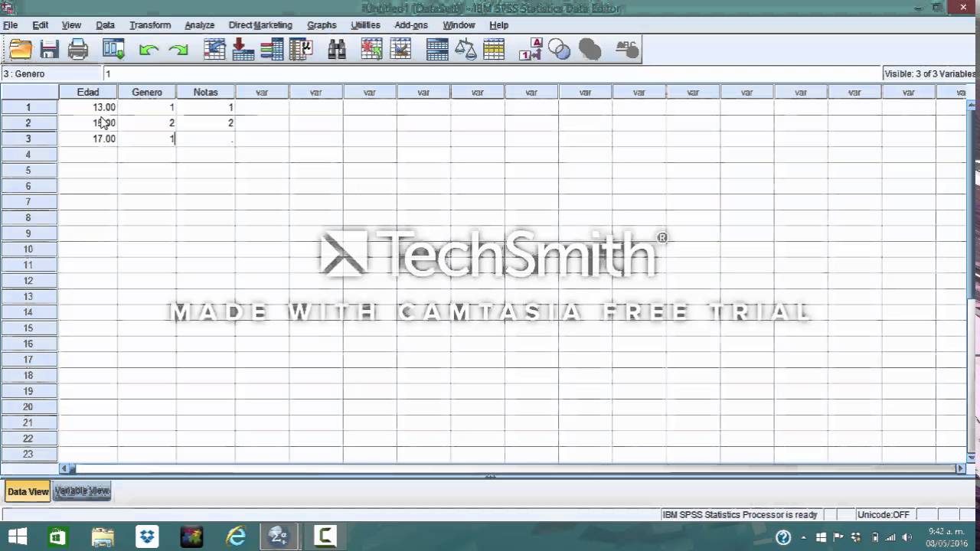This screenshot has height=551, width=980.
Task: Open the Window menu
Action: click(x=459, y=25)
